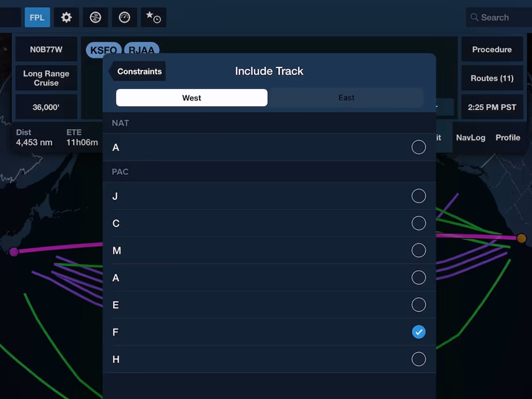This screenshot has width=532, height=399.
Task: Select the West tracks tab
Action: coord(192,98)
